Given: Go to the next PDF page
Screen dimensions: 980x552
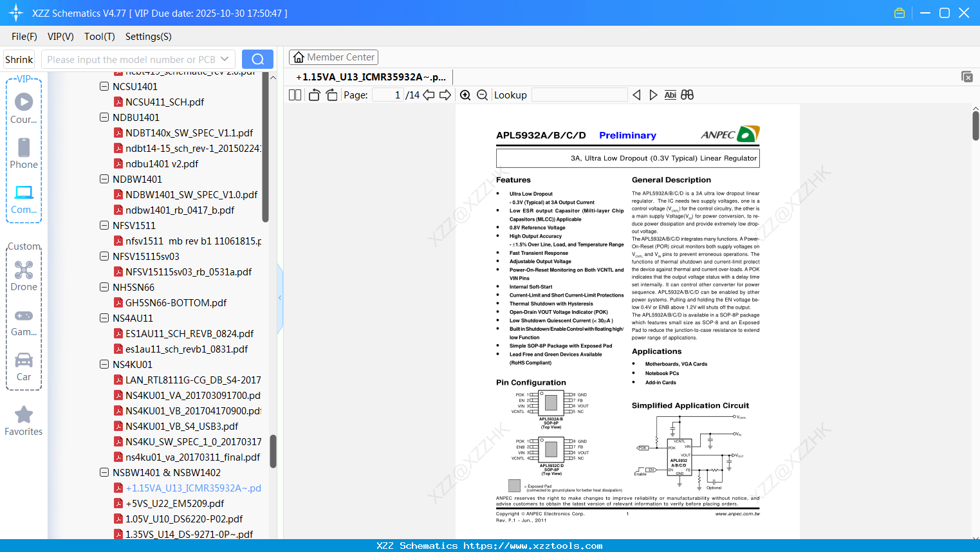Looking at the screenshot, I should 445,95.
